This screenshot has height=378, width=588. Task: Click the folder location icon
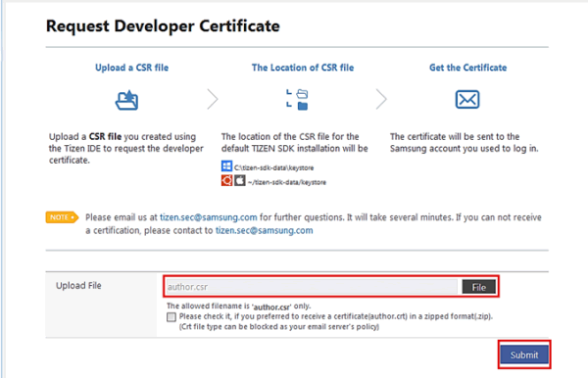coord(297,100)
